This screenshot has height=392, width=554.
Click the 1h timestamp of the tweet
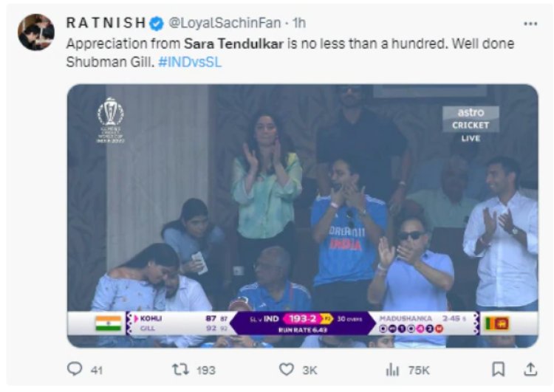click(x=299, y=23)
